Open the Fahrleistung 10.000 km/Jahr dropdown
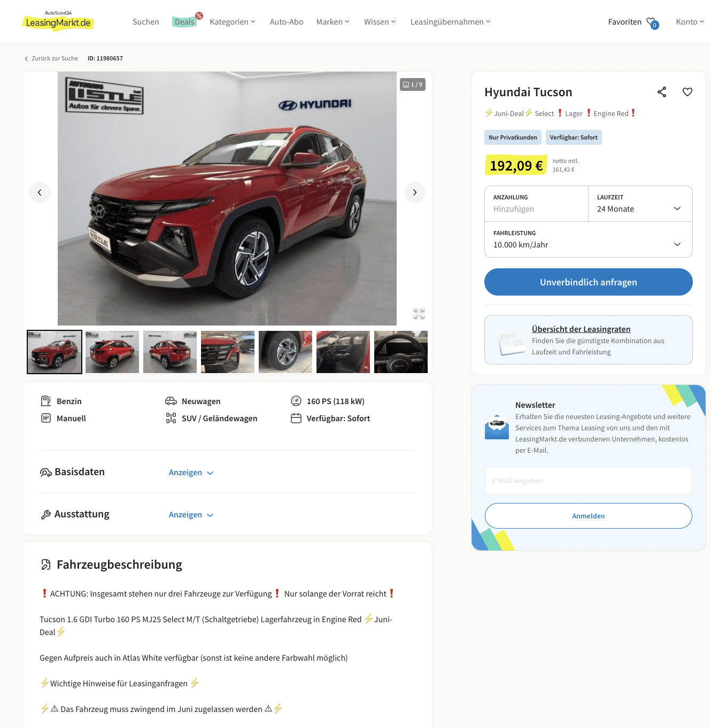711x728 pixels. tap(589, 239)
